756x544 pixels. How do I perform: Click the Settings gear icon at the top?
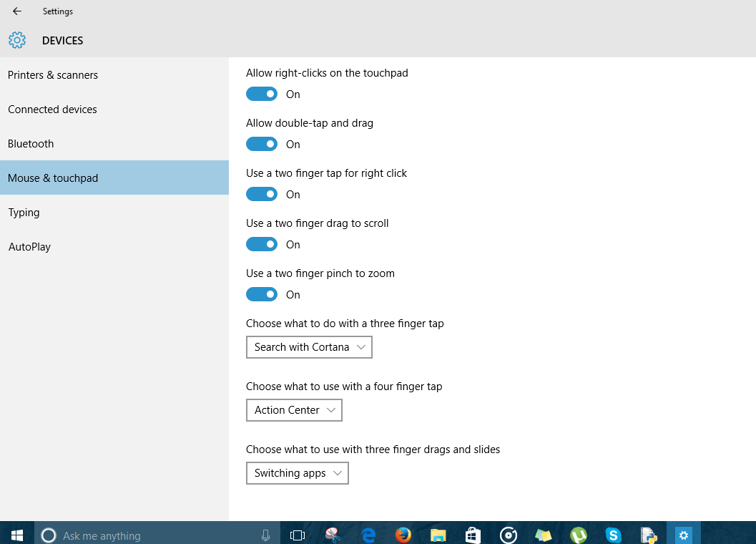17,40
